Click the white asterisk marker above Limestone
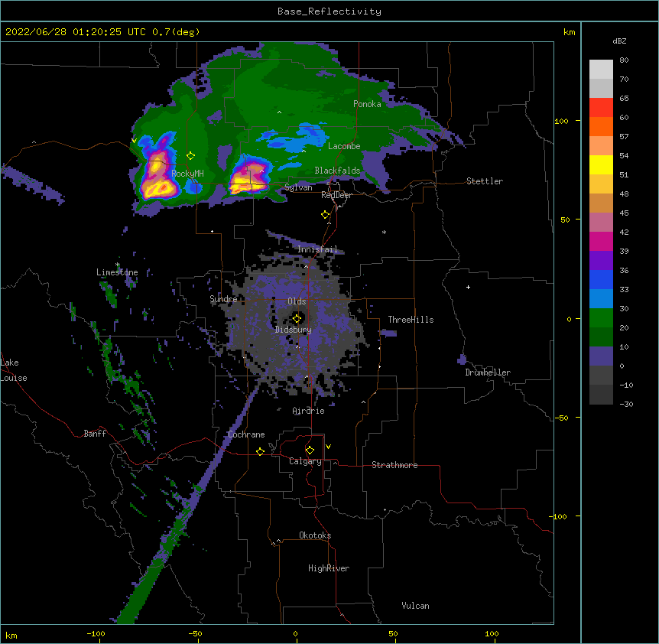This screenshot has height=644, width=659. click(118, 265)
